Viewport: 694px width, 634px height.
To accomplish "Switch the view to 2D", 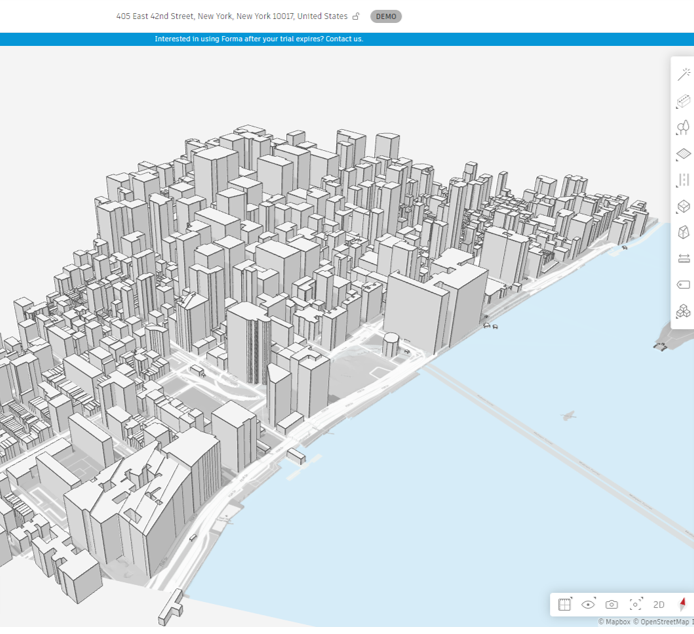I will [x=659, y=604].
